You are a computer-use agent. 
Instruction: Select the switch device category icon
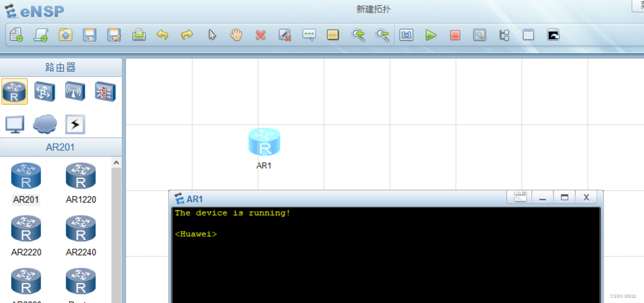click(44, 91)
